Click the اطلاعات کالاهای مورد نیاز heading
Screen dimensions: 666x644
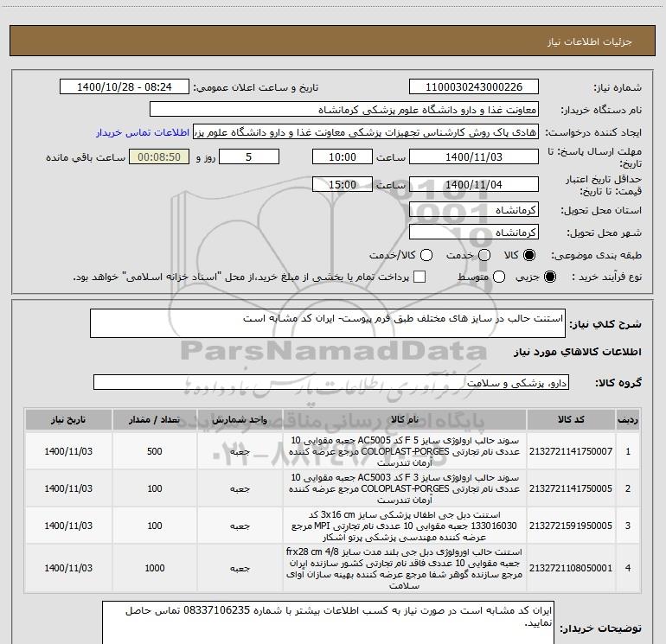577,352
